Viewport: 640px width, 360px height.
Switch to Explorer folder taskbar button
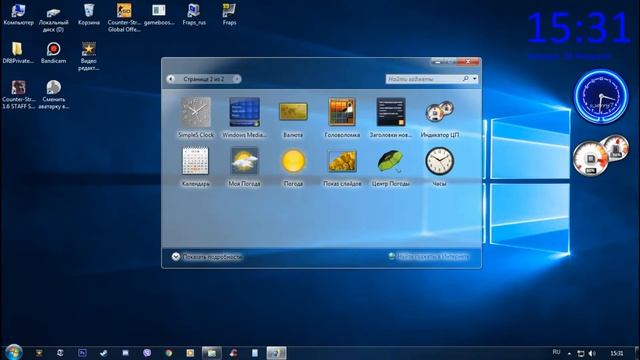[212, 353]
